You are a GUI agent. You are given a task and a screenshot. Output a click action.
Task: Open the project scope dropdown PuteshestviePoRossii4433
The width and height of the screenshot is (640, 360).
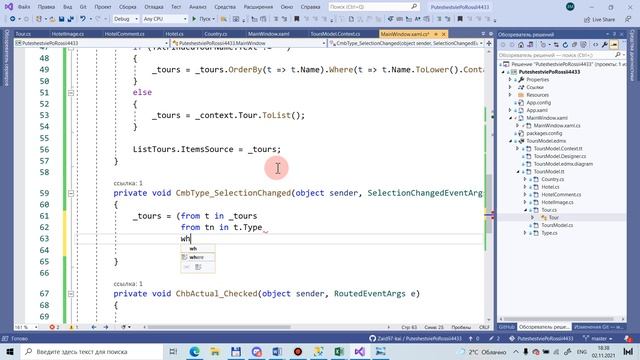(x=91, y=43)
